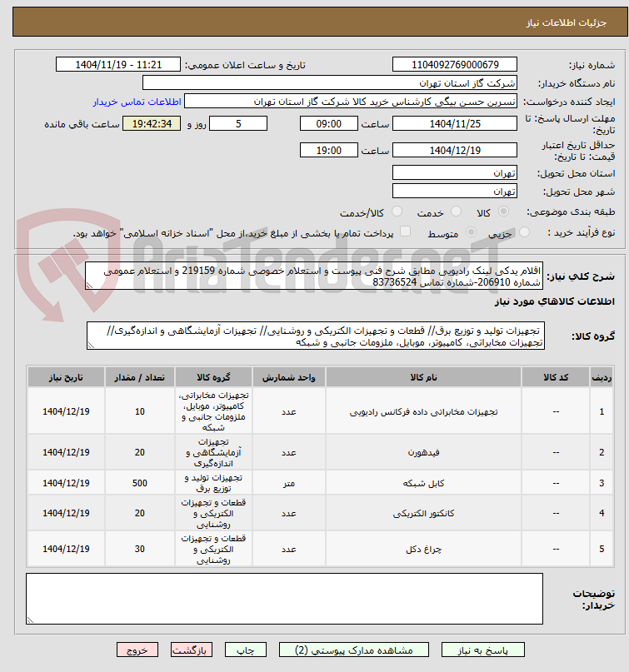The image size is (629, 672).
Task: Click the خروج exit button
Action: tap(137, 650)
